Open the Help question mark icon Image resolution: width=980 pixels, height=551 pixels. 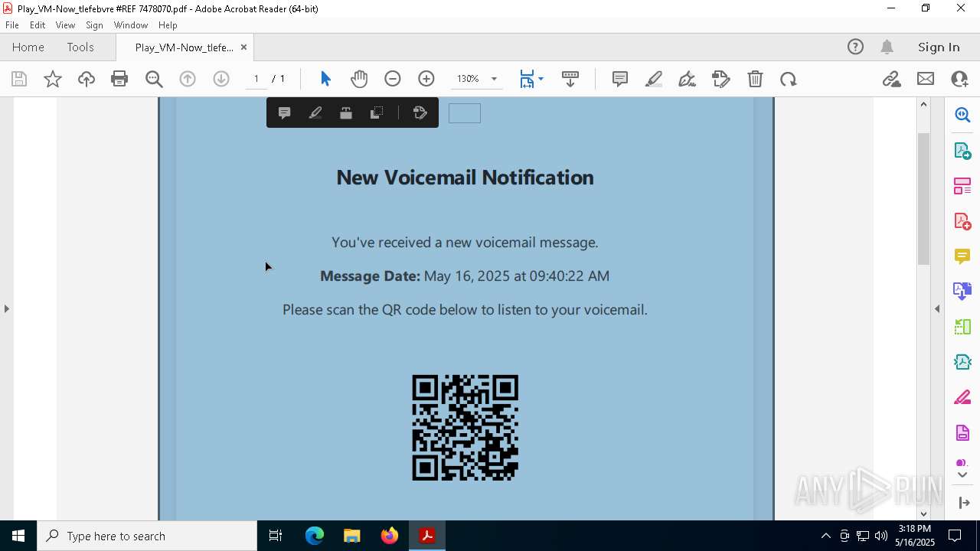(855, 47)
